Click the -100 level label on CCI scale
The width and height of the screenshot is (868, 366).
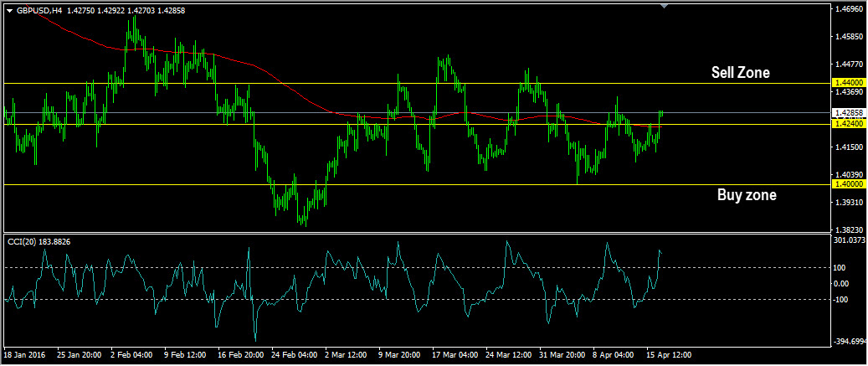pos(841,300)
